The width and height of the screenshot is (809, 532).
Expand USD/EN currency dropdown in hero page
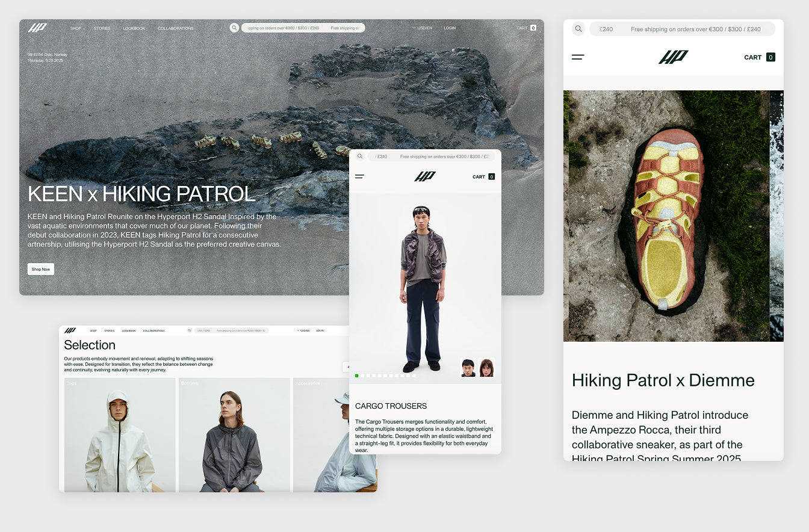(423, 28)
